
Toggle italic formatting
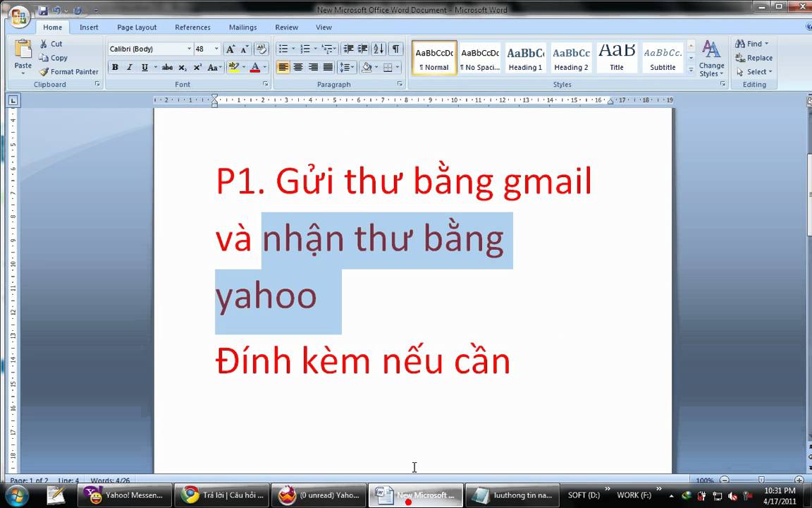pyautogui.click(x=130, y=68)
